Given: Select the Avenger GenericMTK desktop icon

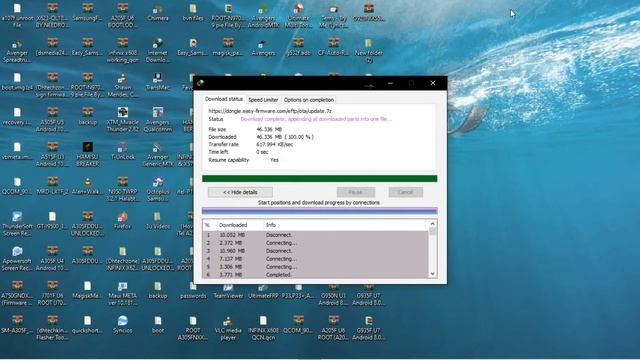Looking at the screenshot, I should point(158,155).
